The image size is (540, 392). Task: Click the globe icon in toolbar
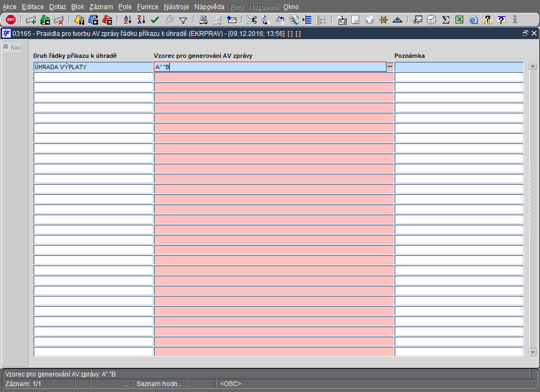pos(370,20)
